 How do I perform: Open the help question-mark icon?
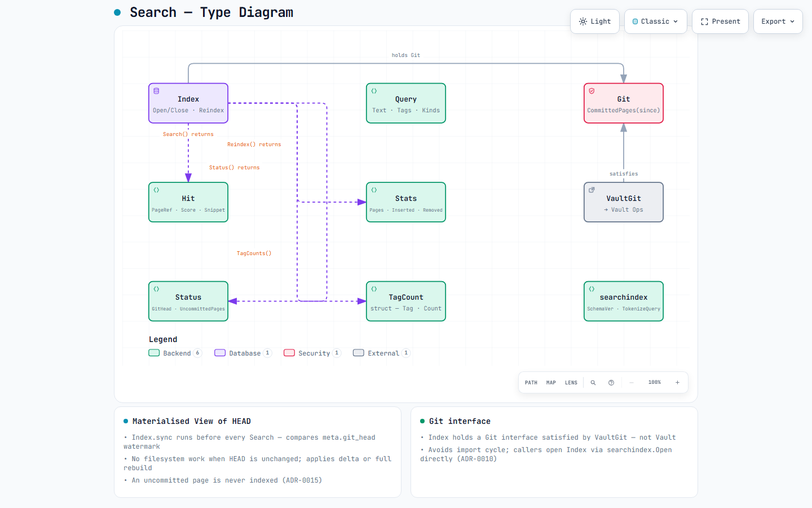click(611, 383)
